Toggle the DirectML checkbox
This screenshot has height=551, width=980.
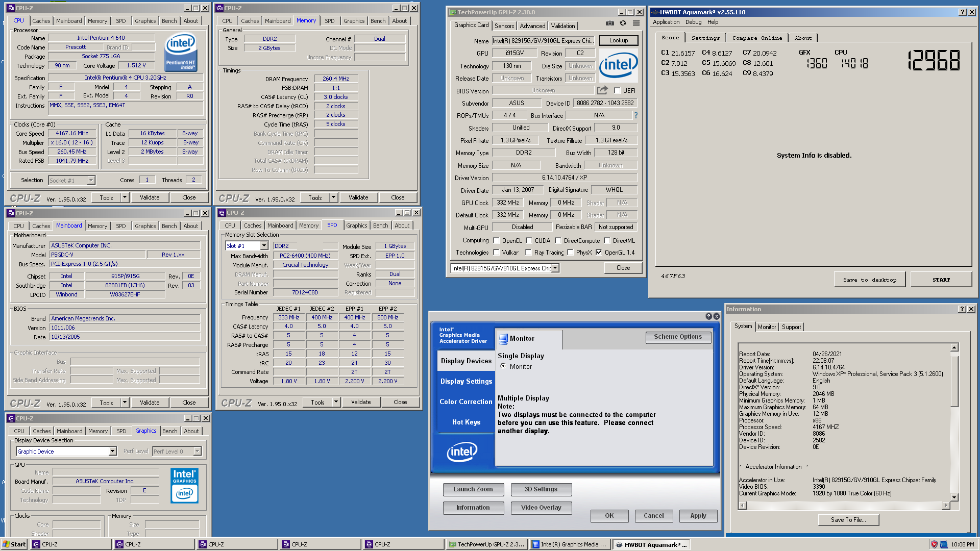[x=607, y=240]
